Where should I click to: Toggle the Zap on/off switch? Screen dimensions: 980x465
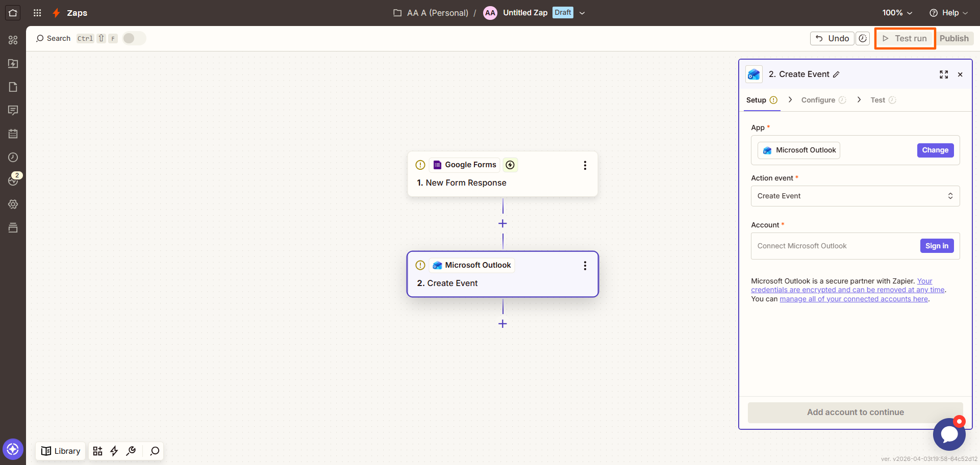tap(134, 38)
